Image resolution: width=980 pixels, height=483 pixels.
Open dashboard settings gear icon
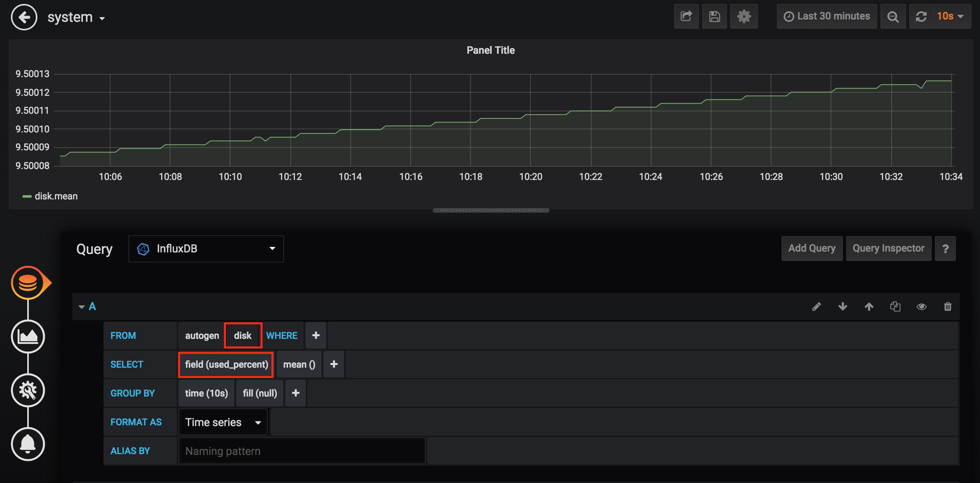click(744, 16)
